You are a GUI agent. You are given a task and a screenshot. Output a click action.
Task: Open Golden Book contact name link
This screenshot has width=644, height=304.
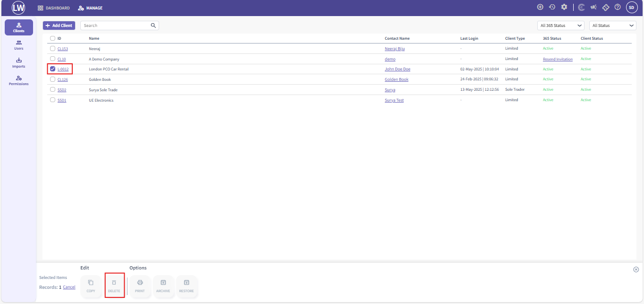[397, 79]
